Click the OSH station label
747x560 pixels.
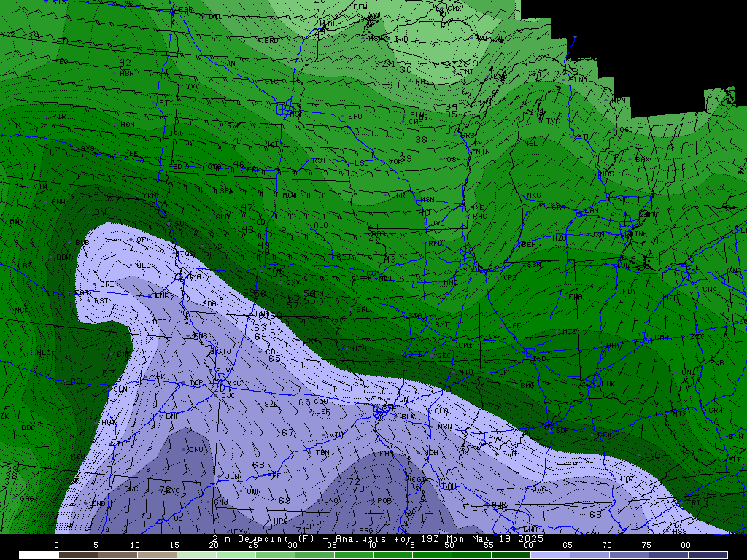click(454, 160)
